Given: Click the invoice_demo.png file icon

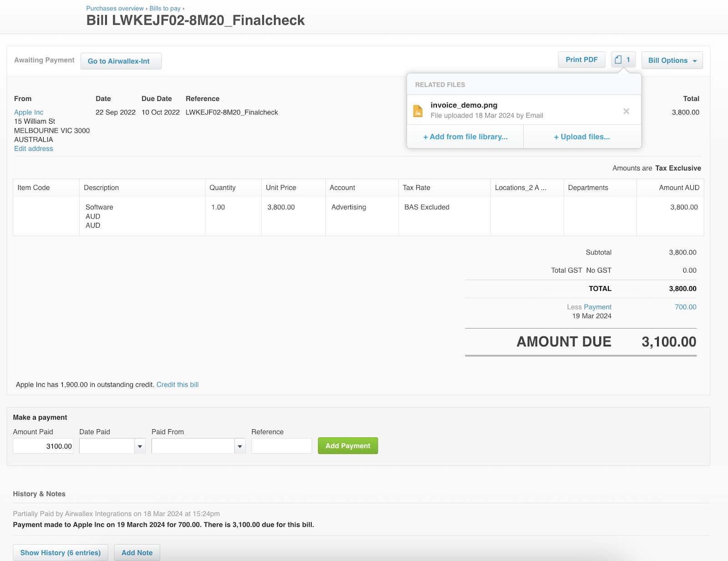Looking at the screenshot, I should pyautogui.click(x=418, y=110).
